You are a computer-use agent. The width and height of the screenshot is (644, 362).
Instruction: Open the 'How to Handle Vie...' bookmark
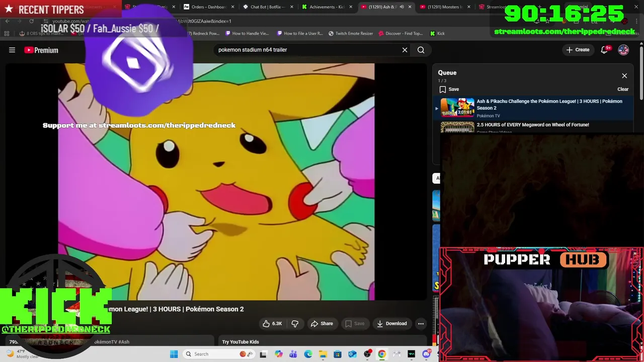click(x=247, y=33)
